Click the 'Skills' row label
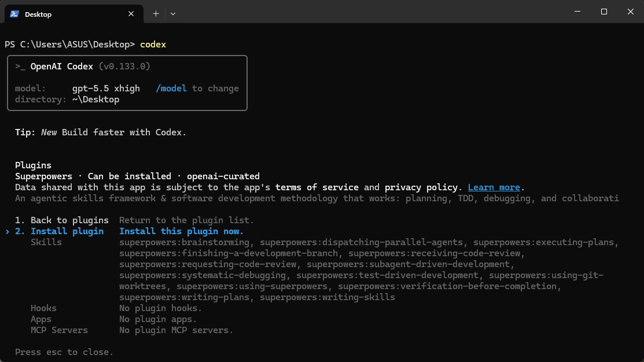The height and width of the screenshot is (362, 644). coord(46,242)
